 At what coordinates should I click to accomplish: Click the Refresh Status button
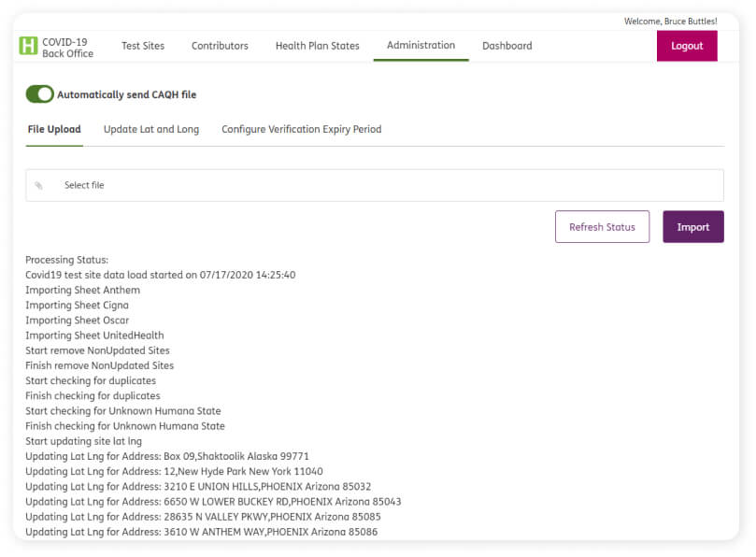tap(602, 227)
